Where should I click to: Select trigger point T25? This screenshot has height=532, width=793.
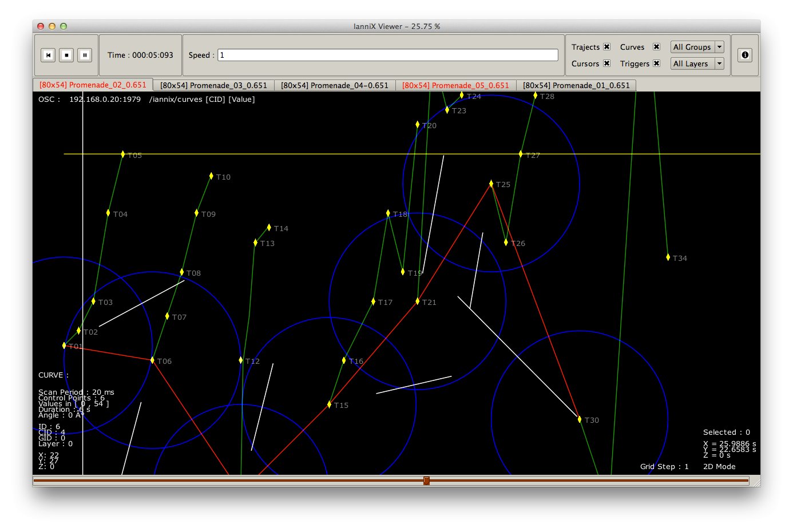point(491,184)
